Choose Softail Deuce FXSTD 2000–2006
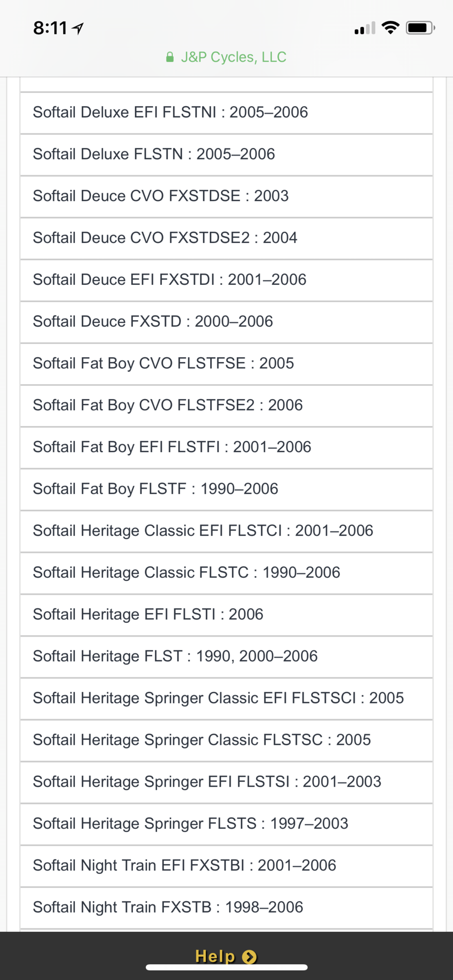453x980 pixels. [226, 322]
